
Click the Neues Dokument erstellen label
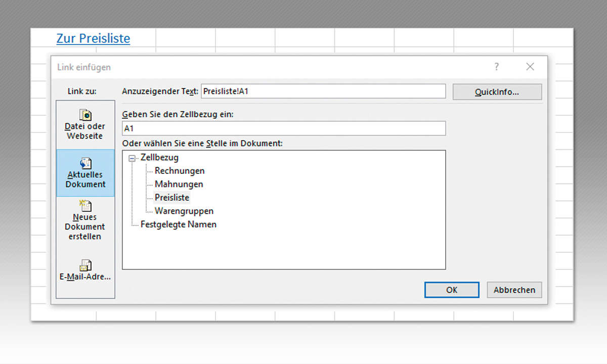[85, 226]
